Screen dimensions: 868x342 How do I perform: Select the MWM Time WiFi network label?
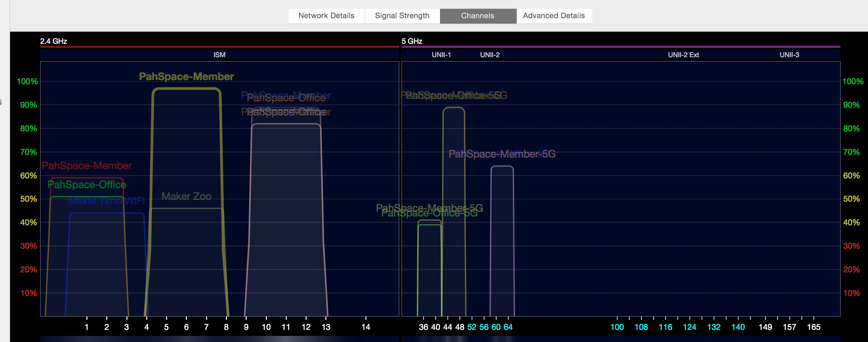(x=107, y=201)
